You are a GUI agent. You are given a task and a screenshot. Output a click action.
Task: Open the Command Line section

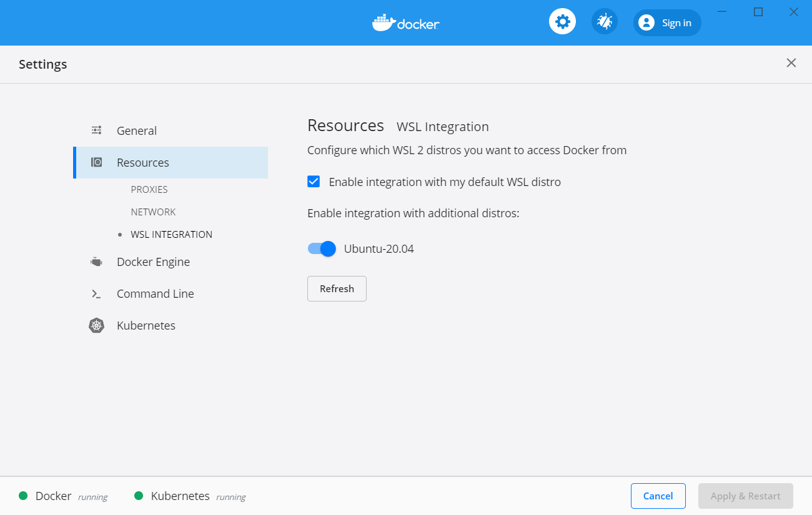171,293
